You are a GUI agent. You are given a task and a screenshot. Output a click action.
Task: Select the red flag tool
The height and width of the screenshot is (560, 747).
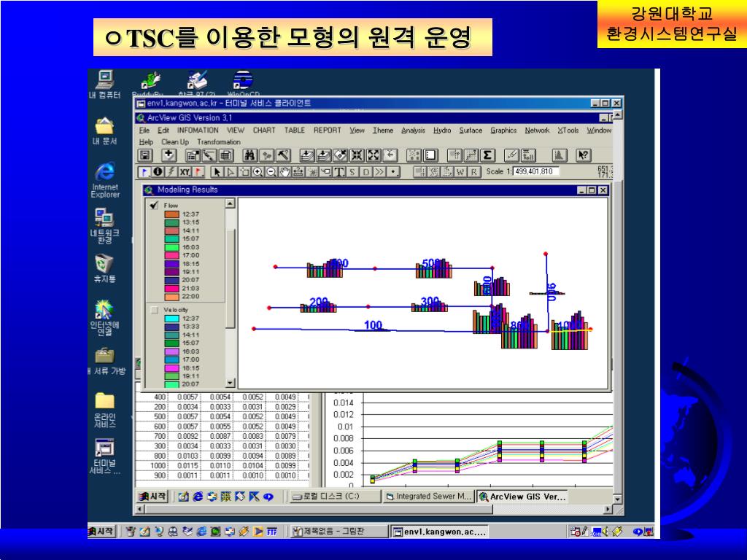click(198, 172)
